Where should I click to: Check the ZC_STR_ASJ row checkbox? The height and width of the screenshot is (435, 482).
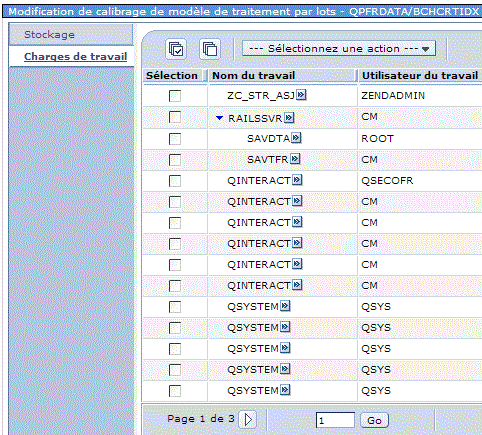coord(175,96)
